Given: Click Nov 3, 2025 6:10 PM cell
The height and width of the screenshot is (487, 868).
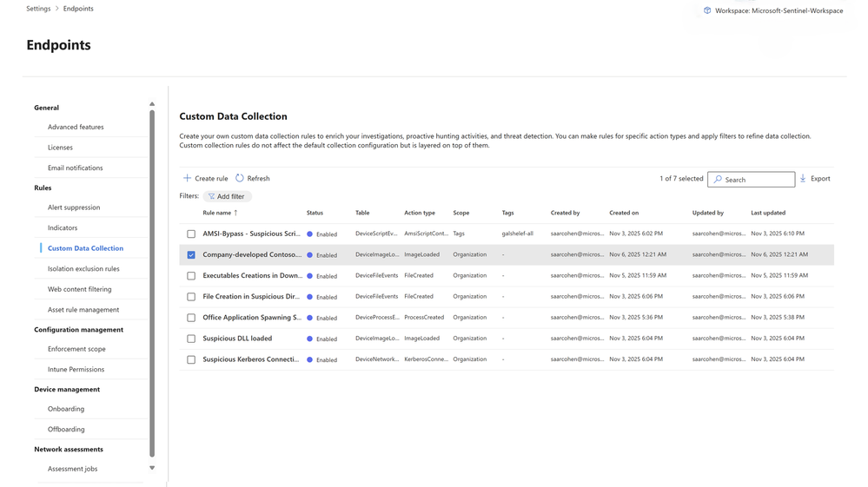Looking at the screenshot, I should [x=778, y=234].
